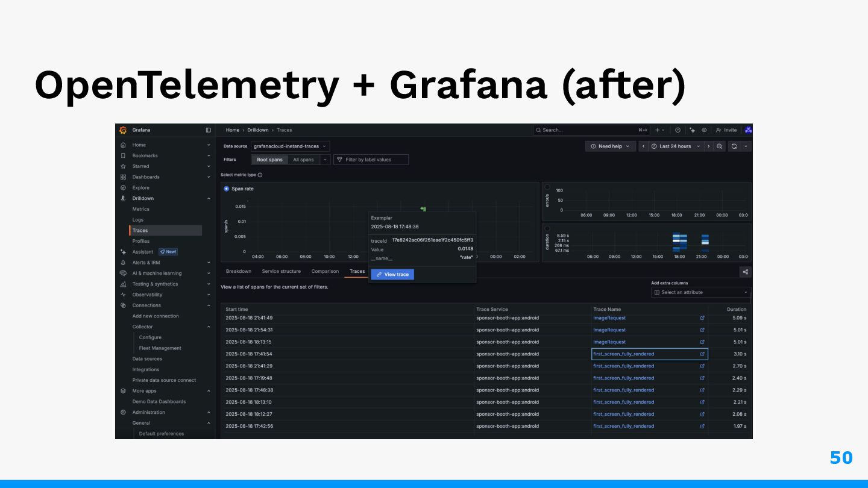Select the Traces tab
Screen dimensions: 868x488
pos(357,271)
